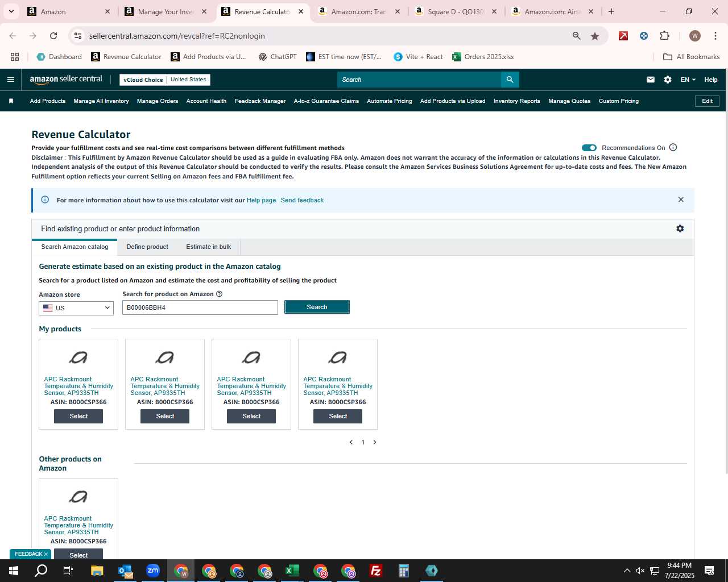Click the bookmark flag icon in nav bar

click(11, 101)
